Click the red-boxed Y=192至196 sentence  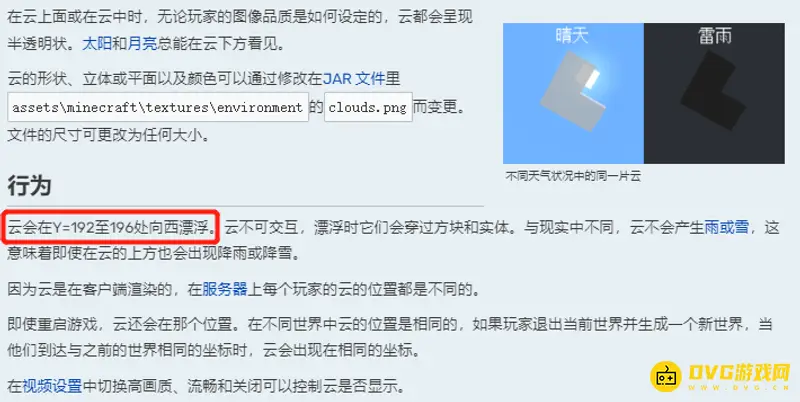pos(110,227)
